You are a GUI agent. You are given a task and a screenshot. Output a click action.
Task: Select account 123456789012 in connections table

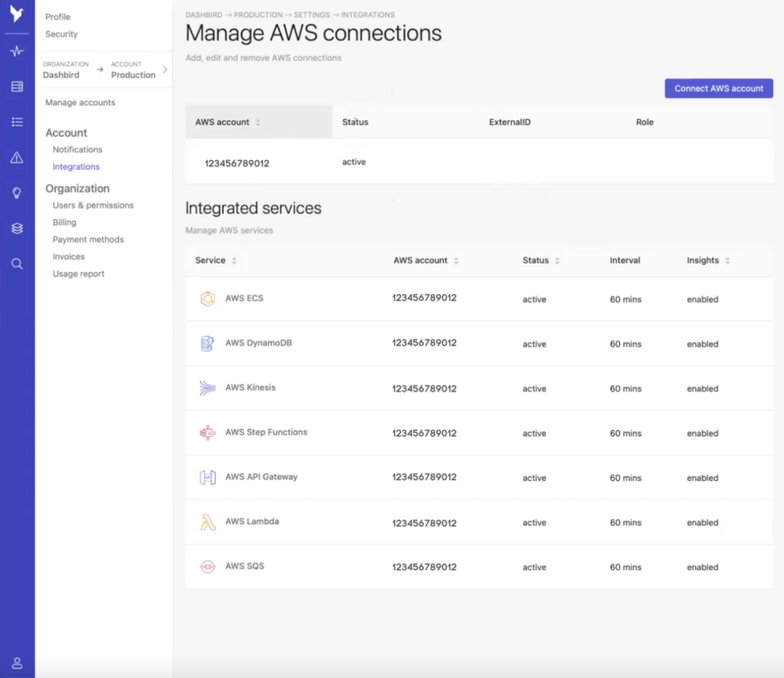click(237, 164)
